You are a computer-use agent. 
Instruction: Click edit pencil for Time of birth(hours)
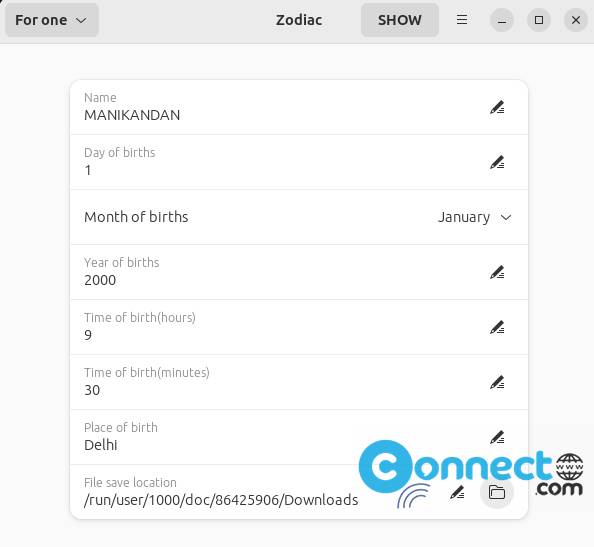(x=497, y=328)
